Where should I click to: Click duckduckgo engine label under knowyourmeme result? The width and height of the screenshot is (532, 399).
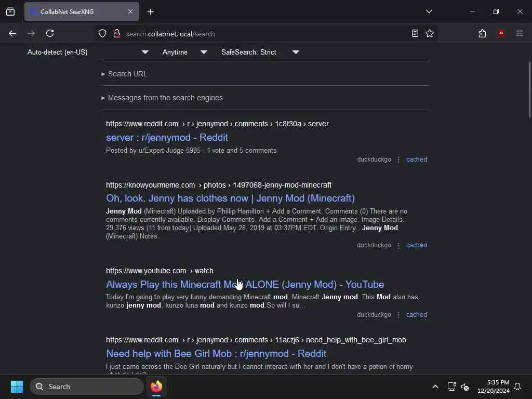point(374,245)
